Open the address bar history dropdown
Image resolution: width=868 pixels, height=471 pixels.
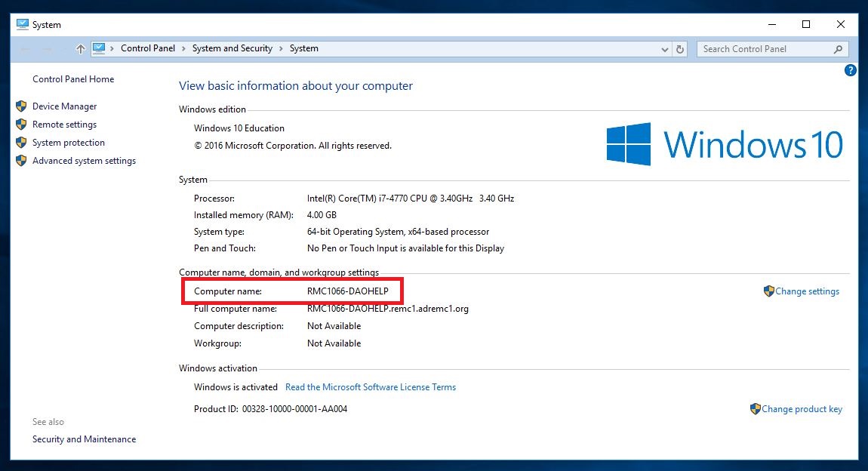pos(665,49)
